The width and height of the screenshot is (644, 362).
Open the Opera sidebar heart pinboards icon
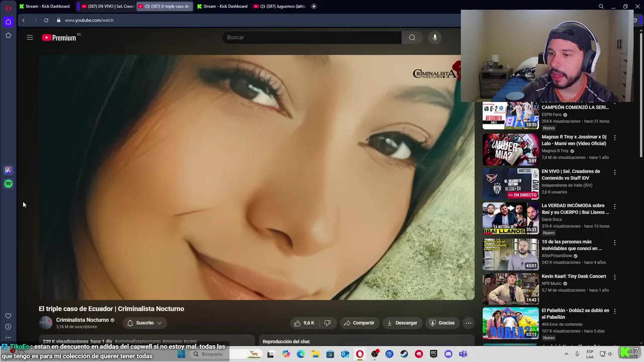pyautogui.click(x=8, y=316)
